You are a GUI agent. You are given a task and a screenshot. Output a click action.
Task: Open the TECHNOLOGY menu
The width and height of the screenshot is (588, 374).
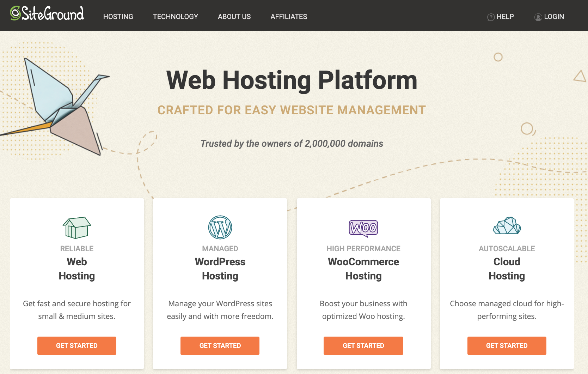175,16
